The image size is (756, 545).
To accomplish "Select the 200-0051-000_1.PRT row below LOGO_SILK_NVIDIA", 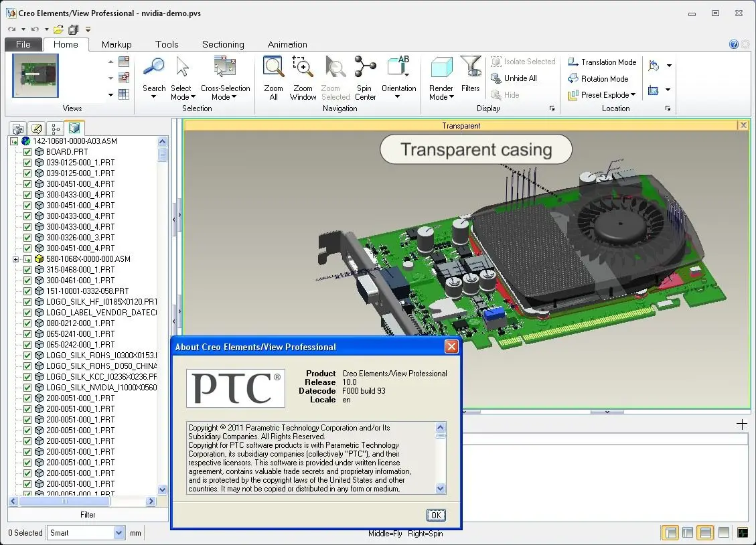I will point(80,398).
